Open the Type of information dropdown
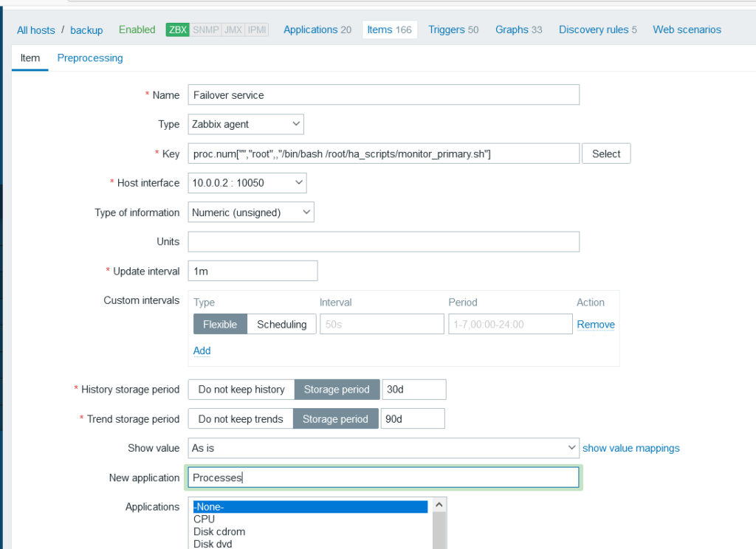 click(x=251, y=213)
